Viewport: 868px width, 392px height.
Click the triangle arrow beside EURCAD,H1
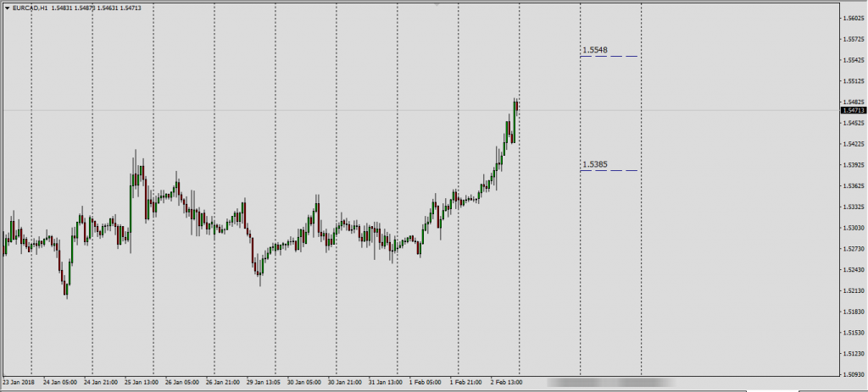(x=7, y=8)
